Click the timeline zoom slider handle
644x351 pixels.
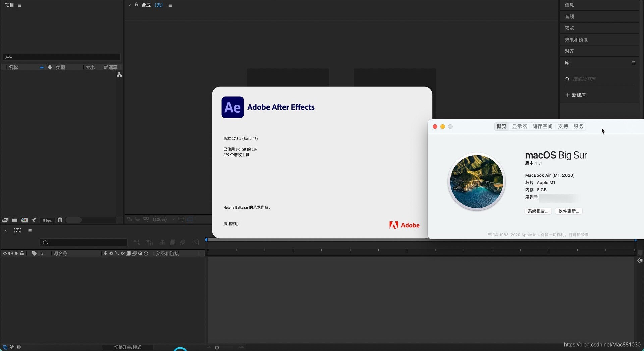217,347
